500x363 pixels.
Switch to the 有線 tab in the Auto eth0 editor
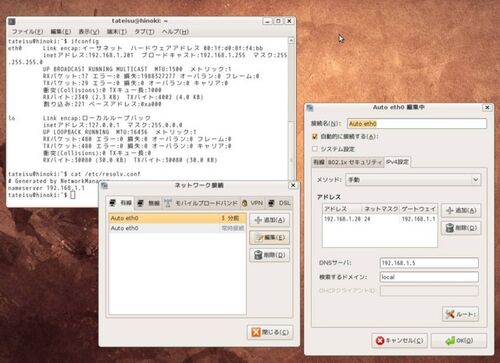319,162
